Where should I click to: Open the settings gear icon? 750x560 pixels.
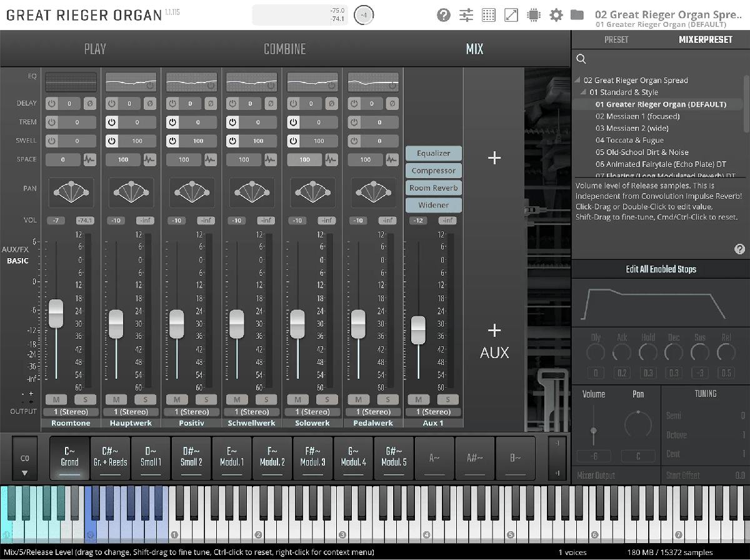[x=556, y=15]
